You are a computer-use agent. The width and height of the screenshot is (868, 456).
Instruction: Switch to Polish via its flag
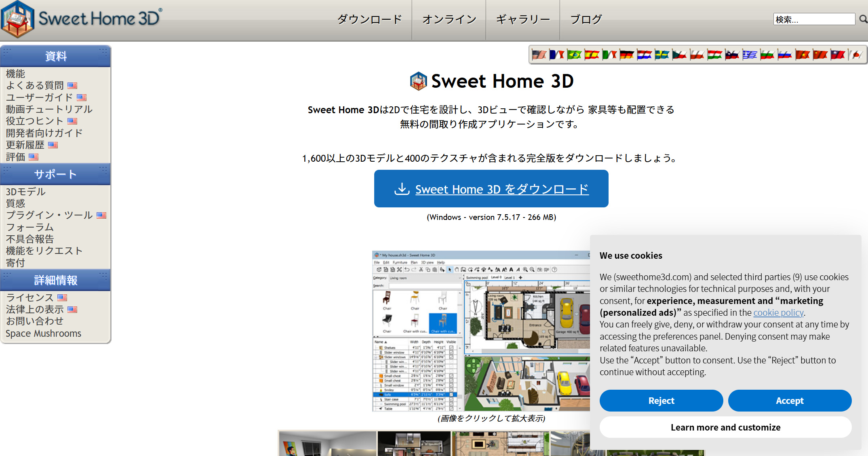697,55
